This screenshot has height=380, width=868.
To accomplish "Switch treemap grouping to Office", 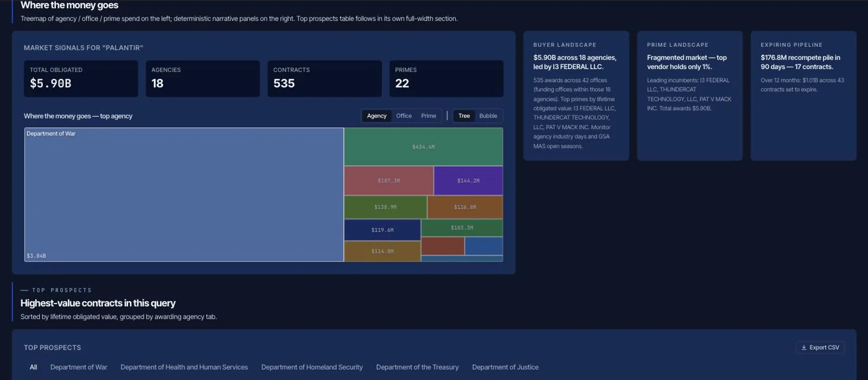I will (404, 116).
